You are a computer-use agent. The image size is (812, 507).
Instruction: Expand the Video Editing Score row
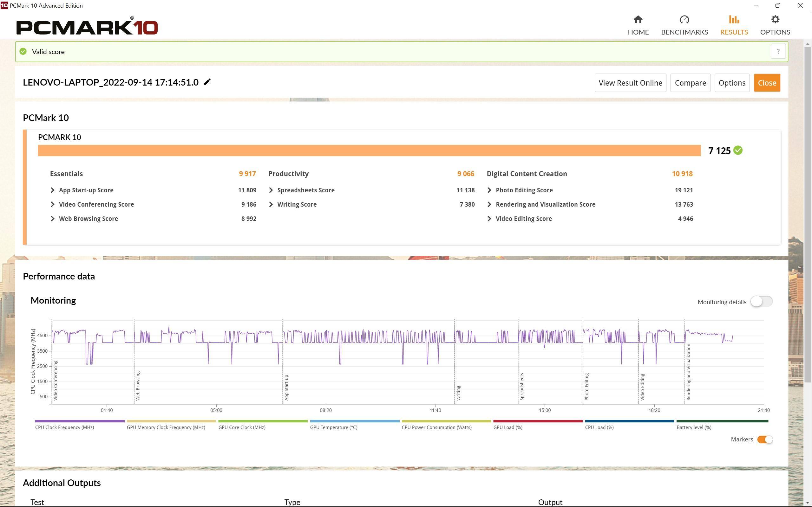click(x=489, y=219)
